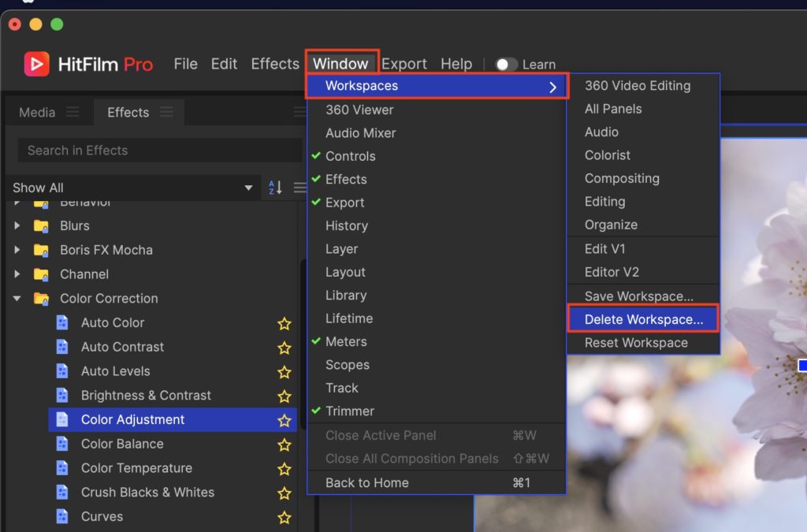
Task: Star the Brightness & Contrast effect
Action: click(x=284, y=396)
